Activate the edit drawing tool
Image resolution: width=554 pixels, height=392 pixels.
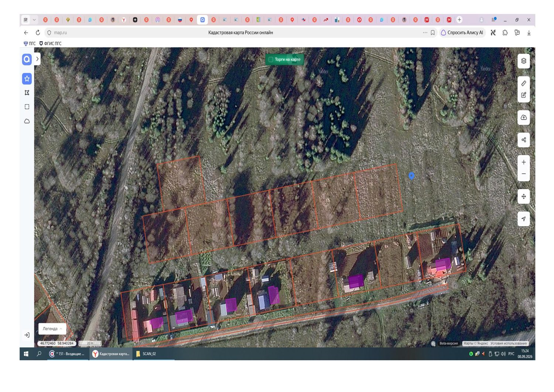point(523,95)
